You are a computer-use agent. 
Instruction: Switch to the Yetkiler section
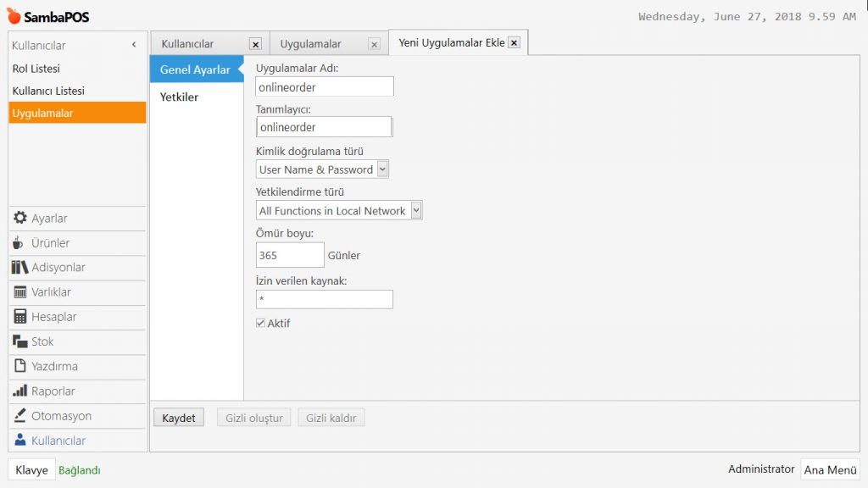coord(179,97)
